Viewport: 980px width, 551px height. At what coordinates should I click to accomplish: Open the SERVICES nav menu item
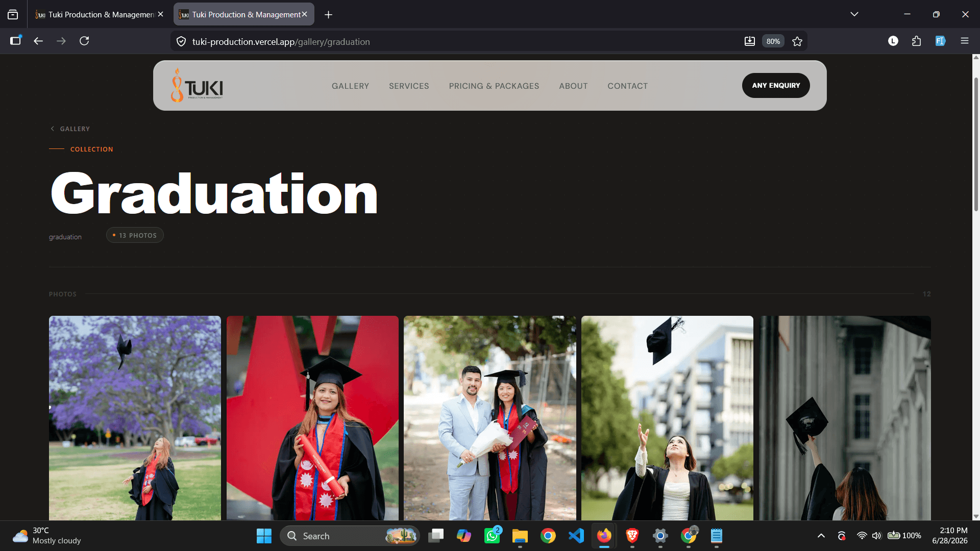click(409, 86)
